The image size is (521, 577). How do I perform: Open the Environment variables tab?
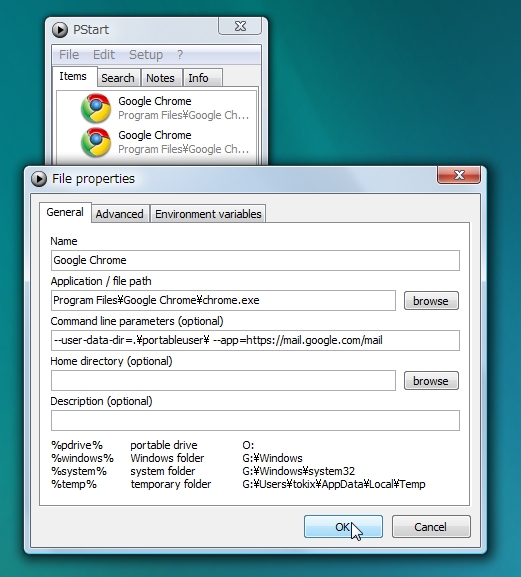click(208, 214)
